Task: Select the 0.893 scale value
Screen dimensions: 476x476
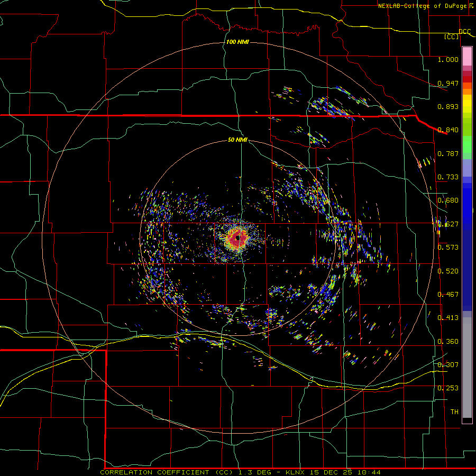Action: click(448, 106)
